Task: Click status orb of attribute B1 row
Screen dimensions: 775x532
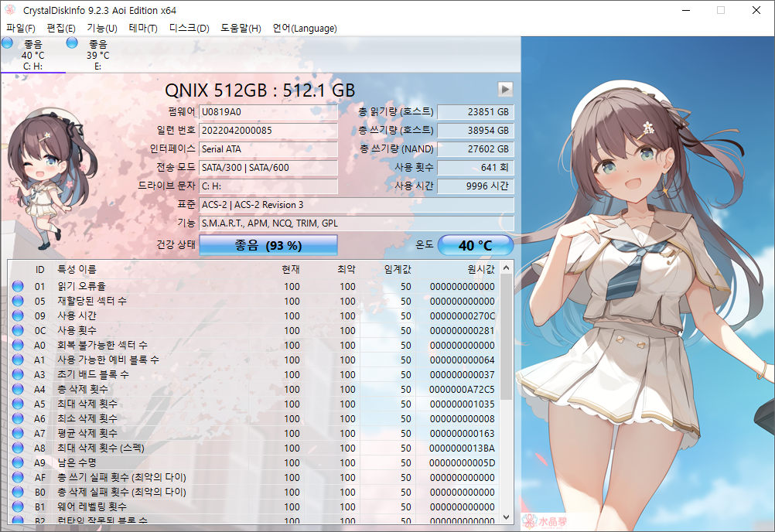Action: pos(18,506)
